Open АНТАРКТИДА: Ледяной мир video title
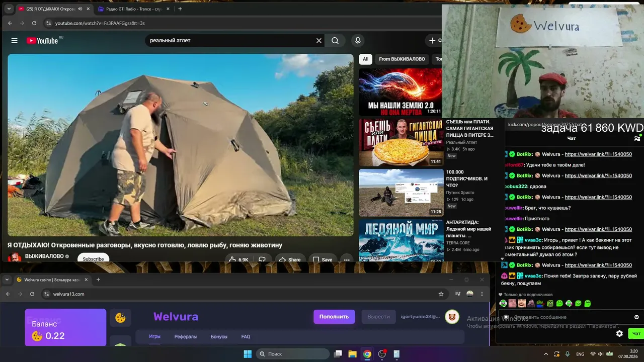Screen dimensions: 644x362 pos(469,229)
